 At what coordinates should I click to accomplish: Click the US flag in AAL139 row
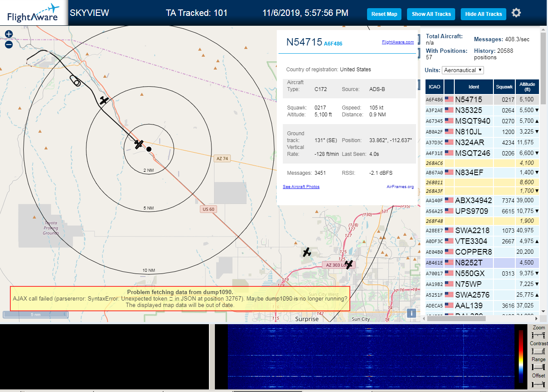coord(449,305)
